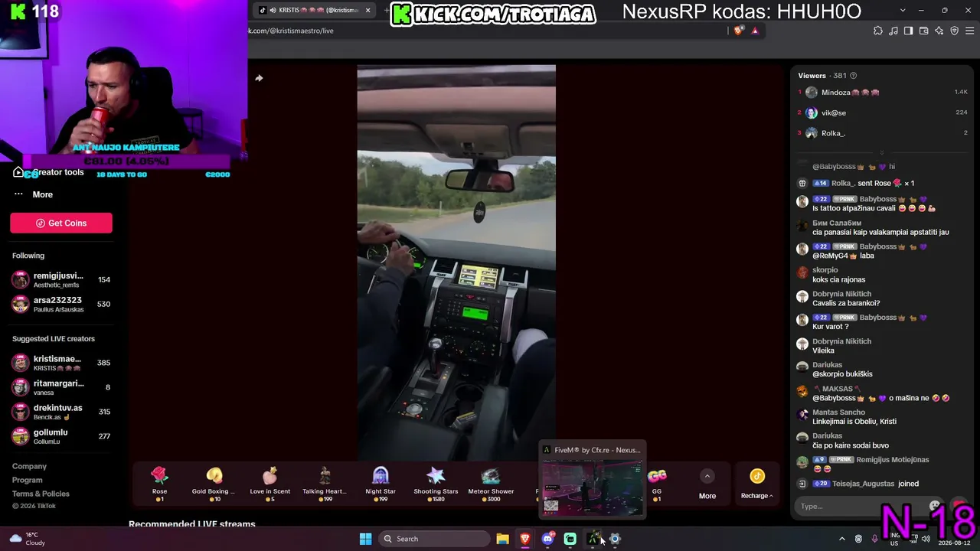980x551 pixels.
Task: Click the live video player
Action: point(456,262)
